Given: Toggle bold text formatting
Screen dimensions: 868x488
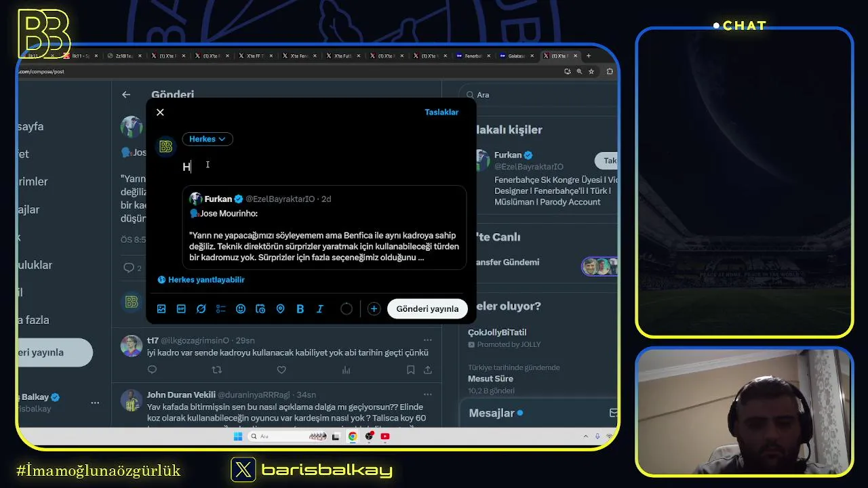Looking at the screenshot, I should (300, 309).
